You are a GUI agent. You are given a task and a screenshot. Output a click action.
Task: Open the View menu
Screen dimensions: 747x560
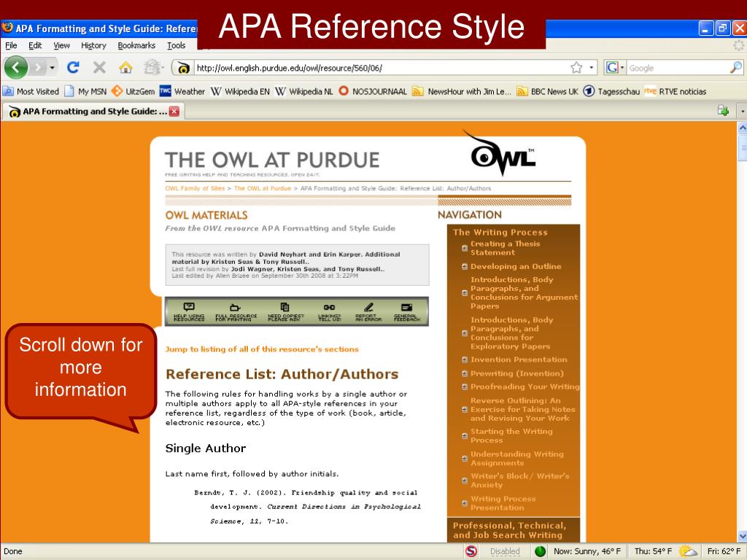[61, 45]
